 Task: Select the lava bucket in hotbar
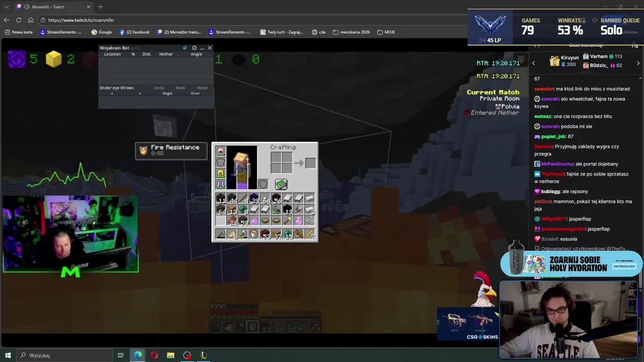click(x=254, y=234)
